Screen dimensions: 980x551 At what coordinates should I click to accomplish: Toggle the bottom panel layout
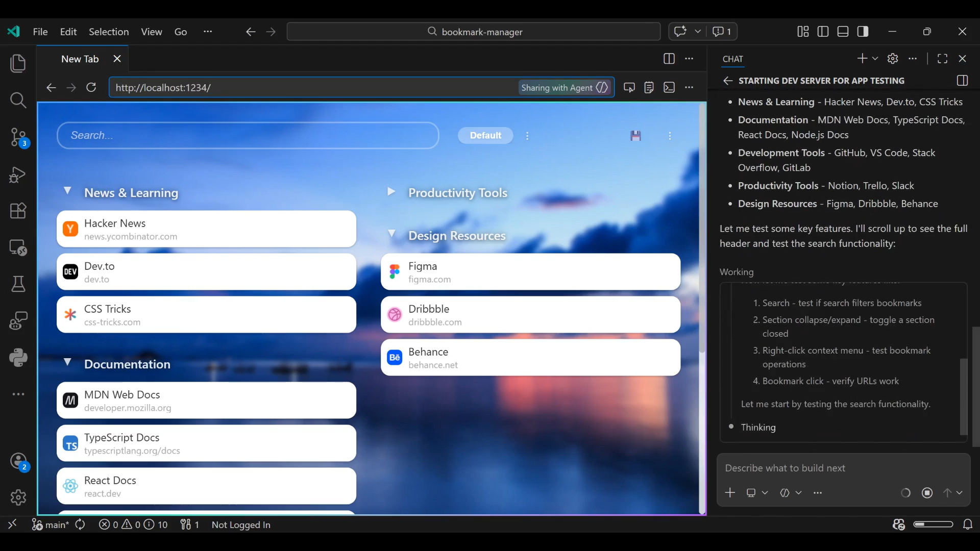tap(843, 32)
